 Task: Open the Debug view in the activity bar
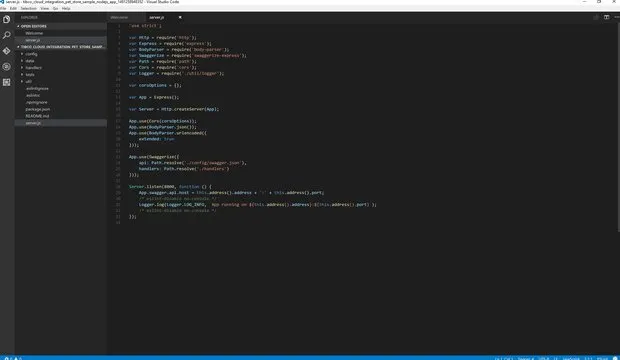(x=7, y=66)
